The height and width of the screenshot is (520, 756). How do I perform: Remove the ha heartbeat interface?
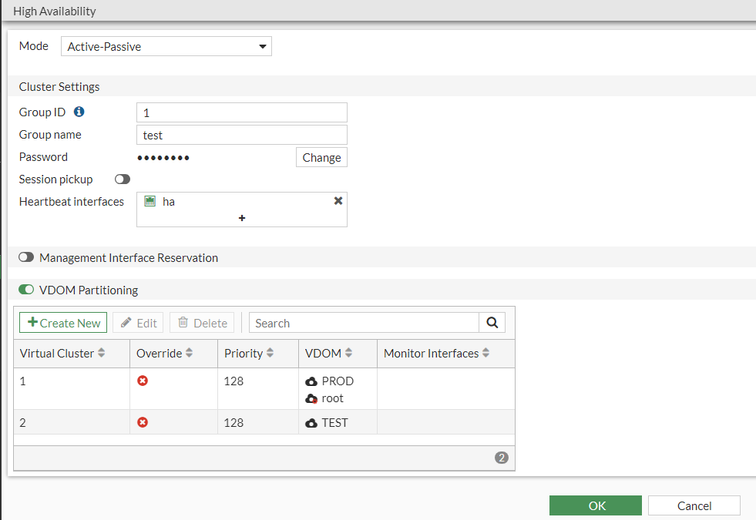point(338,201)
